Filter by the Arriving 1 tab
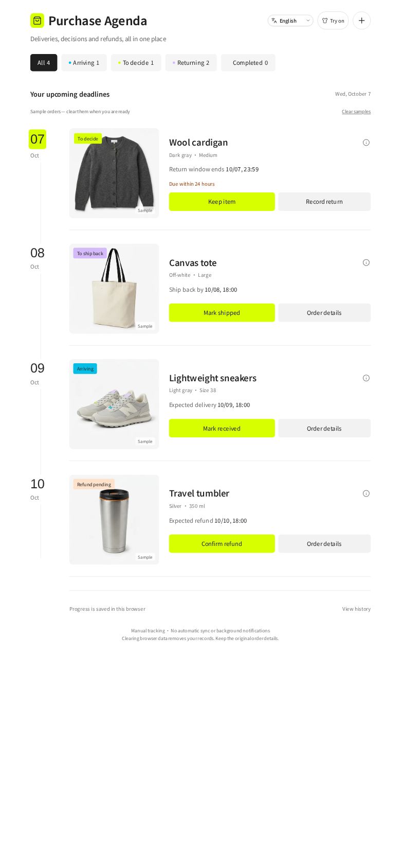The image size is (401, 868). pyautogui.click(x=84, y=63)
